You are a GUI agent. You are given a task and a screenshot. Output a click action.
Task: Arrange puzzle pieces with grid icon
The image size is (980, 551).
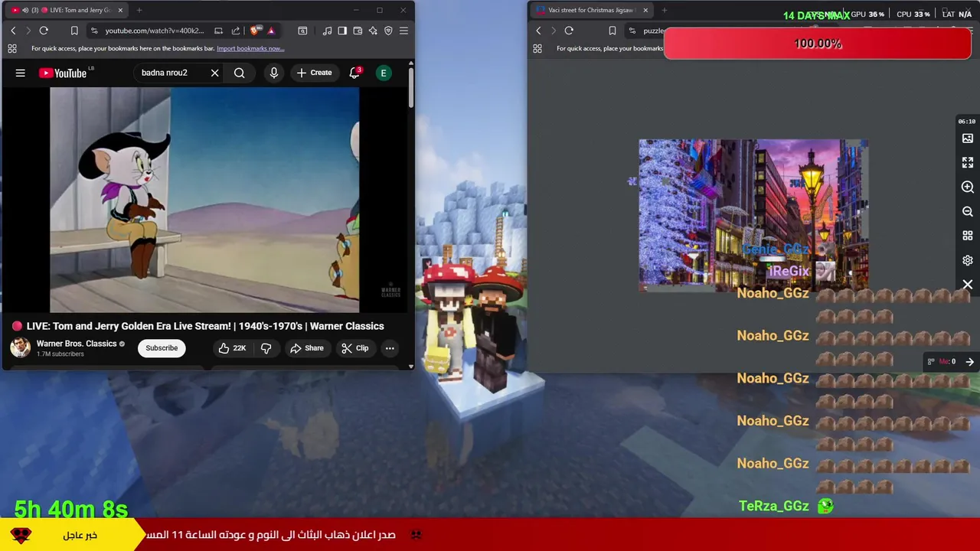tap(968, 236)
